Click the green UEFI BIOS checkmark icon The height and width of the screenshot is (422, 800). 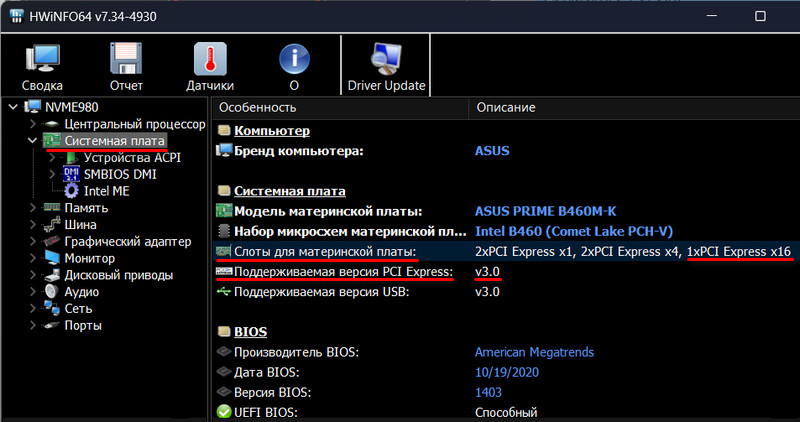[223, 412]
